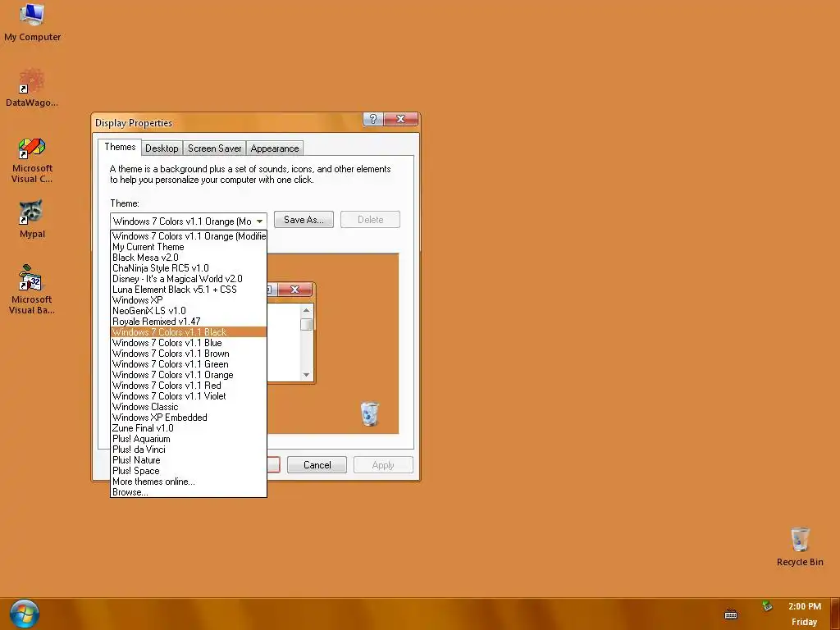Switch to the Desktop tab
Image resolution: width=840 pixels, height=630 pixels.
coord(162,148)
